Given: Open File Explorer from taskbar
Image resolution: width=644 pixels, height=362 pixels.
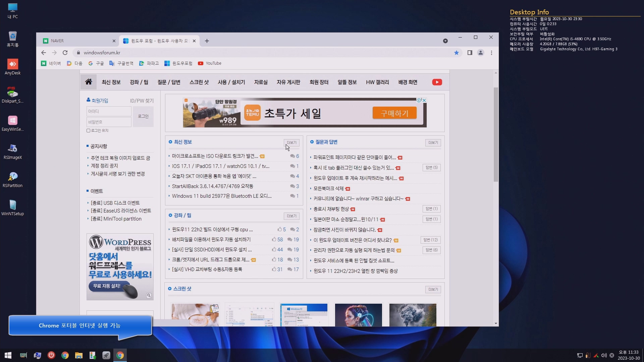Looking at the screenshot, I should pos(79,355).
